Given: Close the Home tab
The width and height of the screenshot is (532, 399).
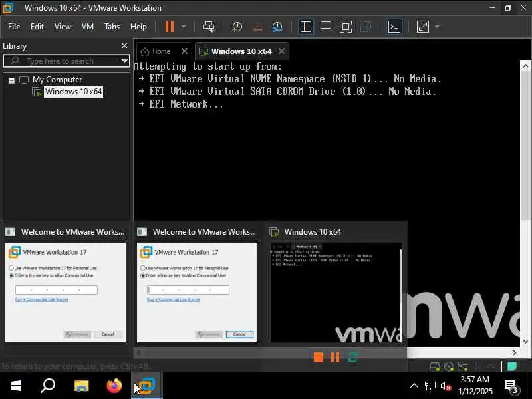Looking at the screenshot, I should click(184, 51).
